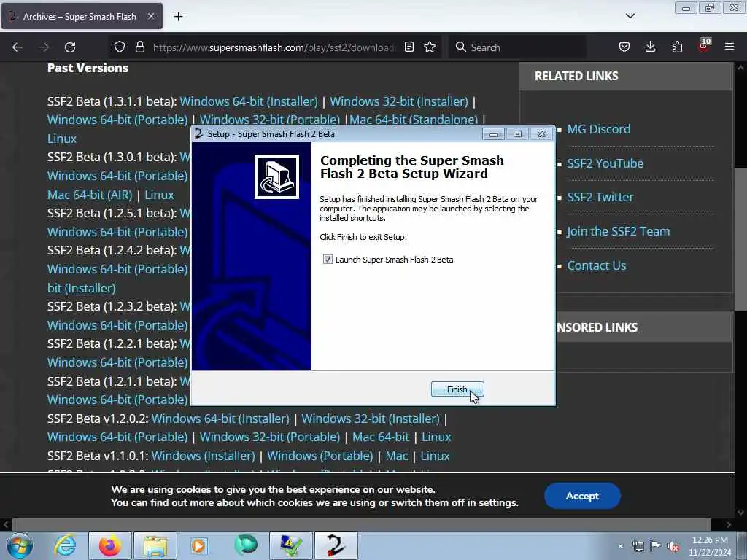Click v1.2.0.2 Mac 64-bit link
747x560 pixels.
(x=381, y=437)
